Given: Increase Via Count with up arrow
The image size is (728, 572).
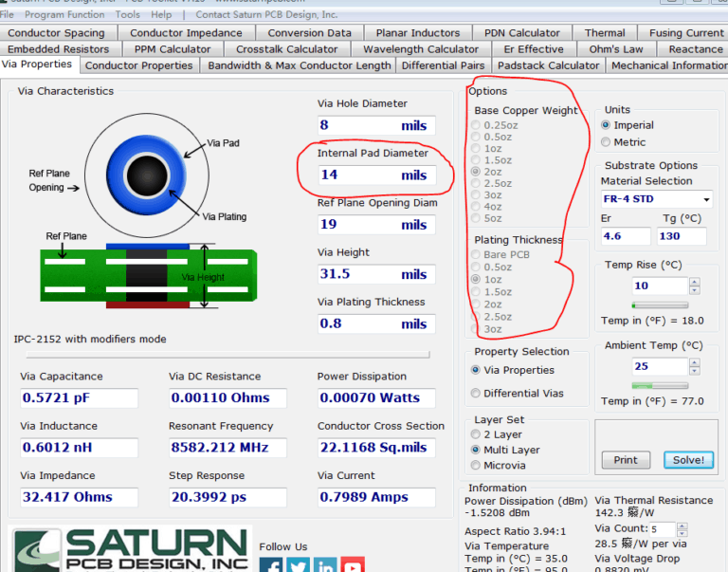Looking at the screenshot, I should [x=682, y=526].
